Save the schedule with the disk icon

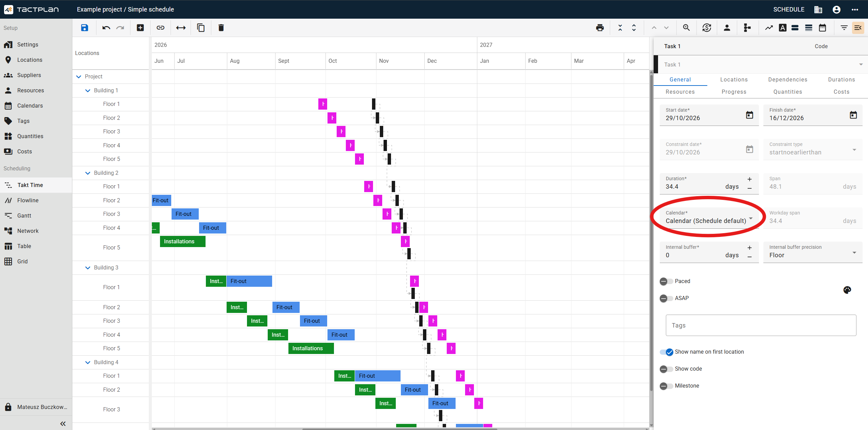(85, 28)
